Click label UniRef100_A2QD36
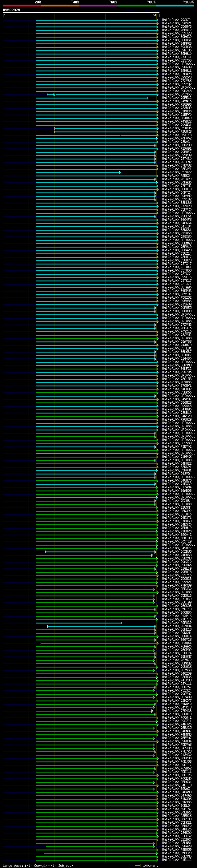Viewport: 197px width, 868px height. [x=177, y=677]
